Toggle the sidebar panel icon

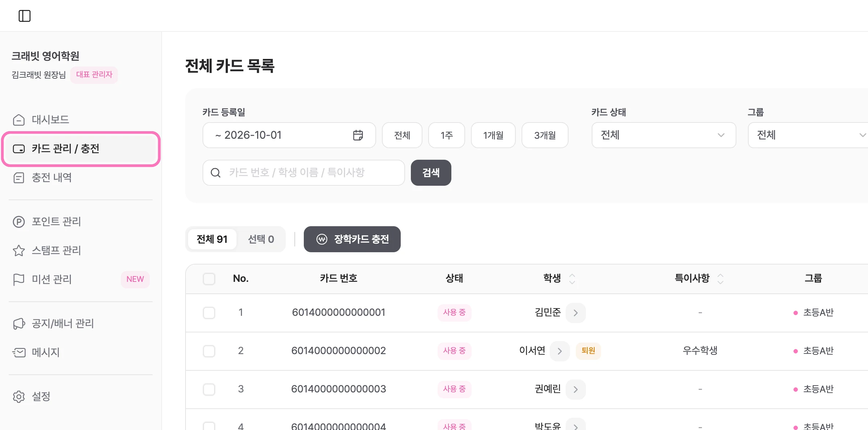[25, 16]
